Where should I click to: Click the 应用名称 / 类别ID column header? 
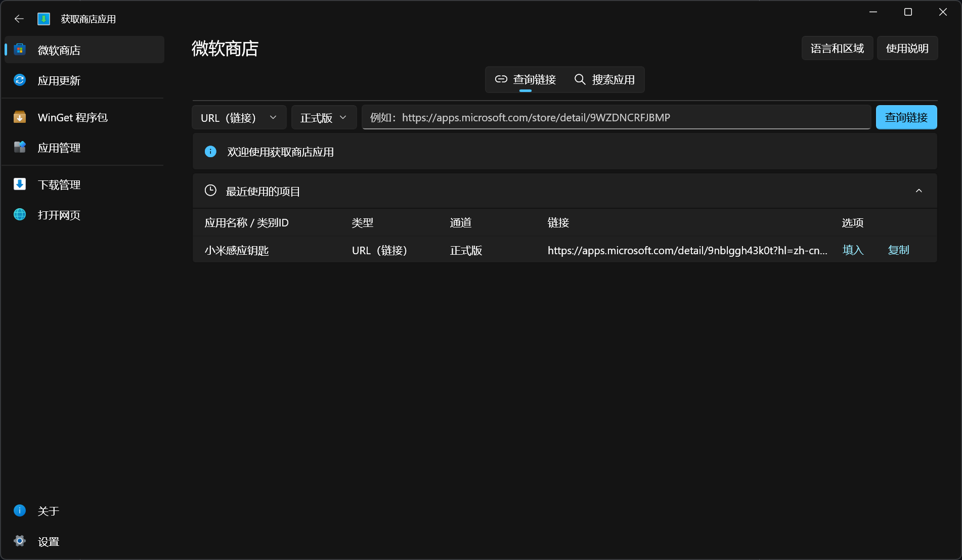[x=246, y=222]
